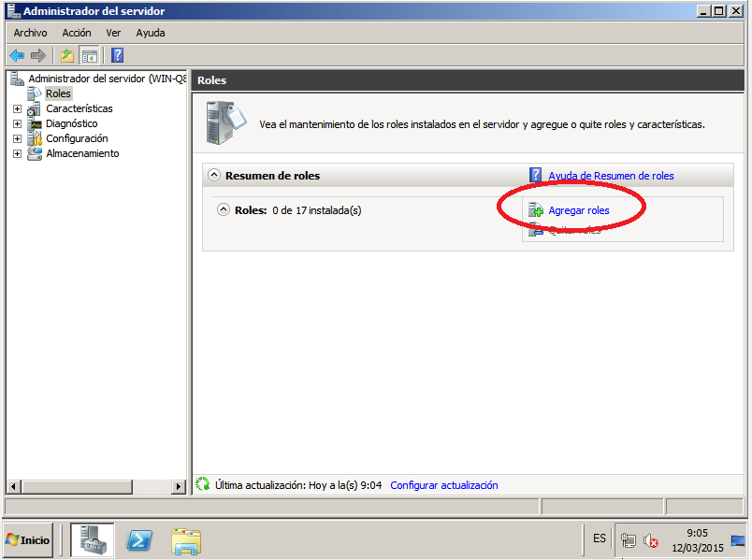The width and height of the screenshot is (752, 560).
Task: Open Server Manager from the taskbar
Action: click(93, 539)
